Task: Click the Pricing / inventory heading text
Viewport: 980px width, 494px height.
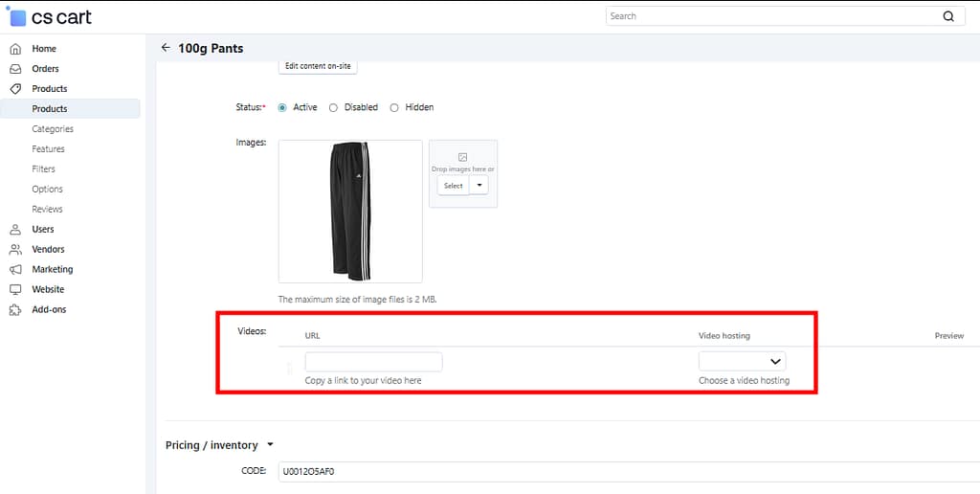Action: click(212, 445)
